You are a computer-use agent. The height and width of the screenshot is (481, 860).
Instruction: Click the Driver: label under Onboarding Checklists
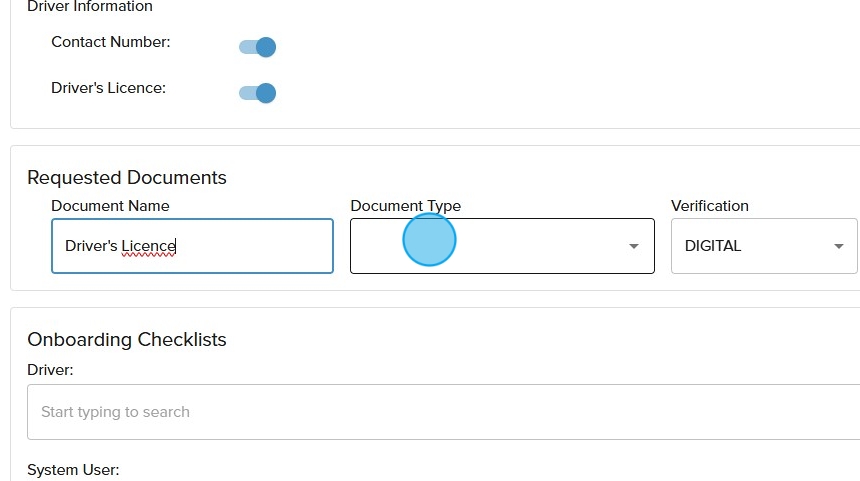[x=50, y=370]
